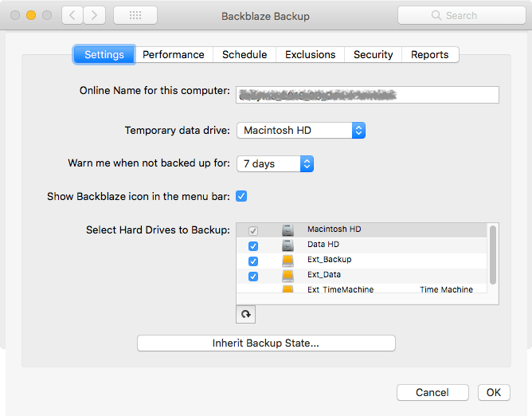Go back with the left arrow toolbar button
Screen dimensions: 532x416
coord(72,15)
